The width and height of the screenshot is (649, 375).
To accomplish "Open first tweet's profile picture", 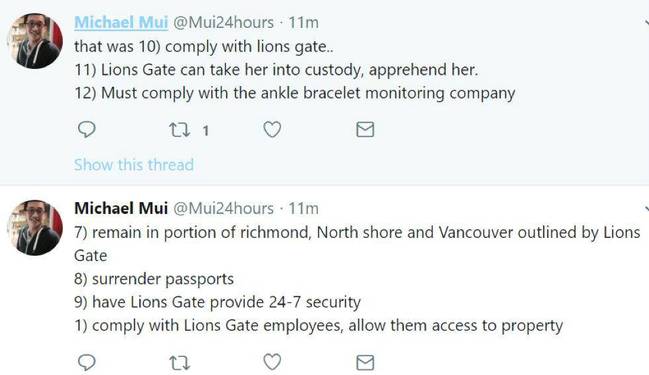I will click(35, 41).
